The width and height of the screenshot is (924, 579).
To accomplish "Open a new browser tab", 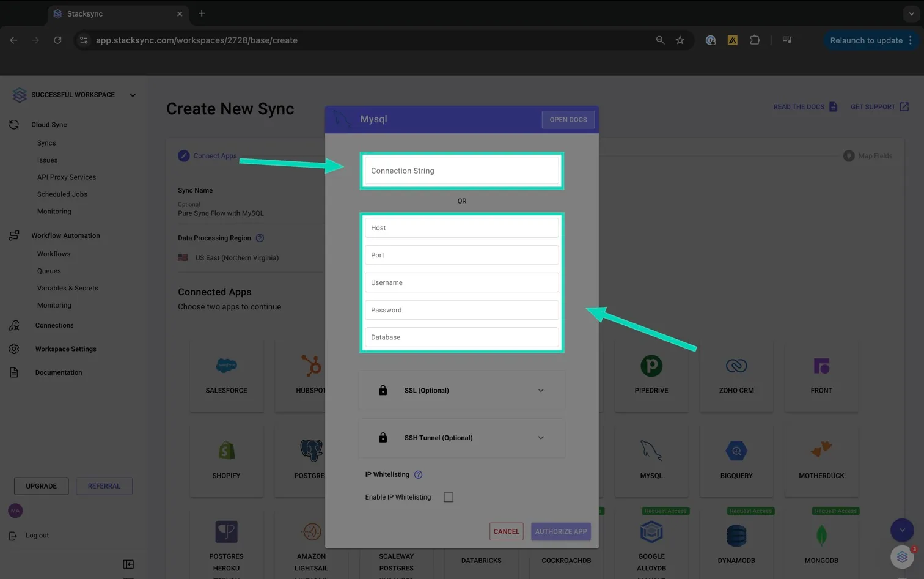I will click(202, 13).
